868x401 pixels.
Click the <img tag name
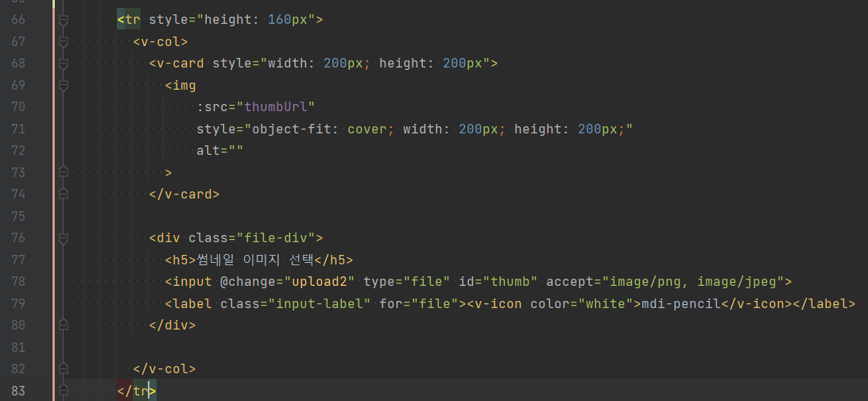[x=180, y=85]
